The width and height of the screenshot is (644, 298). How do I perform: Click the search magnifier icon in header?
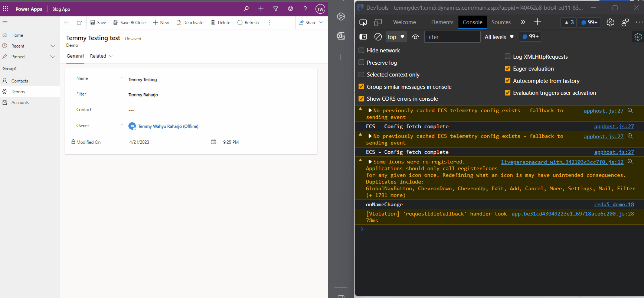tap(246, 9)
